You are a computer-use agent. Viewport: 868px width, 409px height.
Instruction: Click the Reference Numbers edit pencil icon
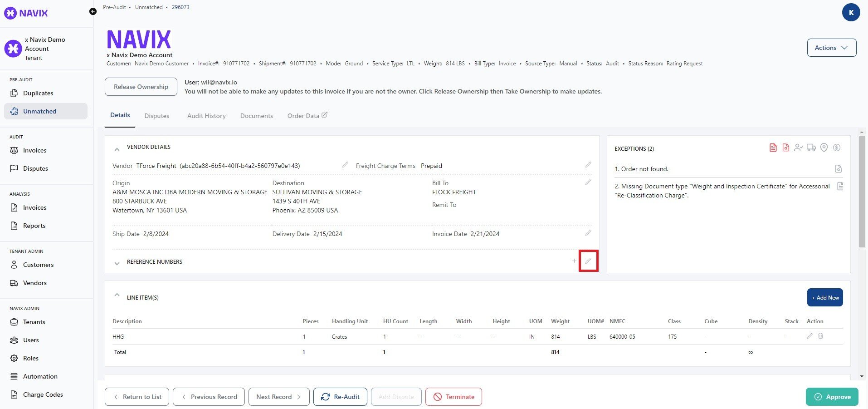[588, 261]
